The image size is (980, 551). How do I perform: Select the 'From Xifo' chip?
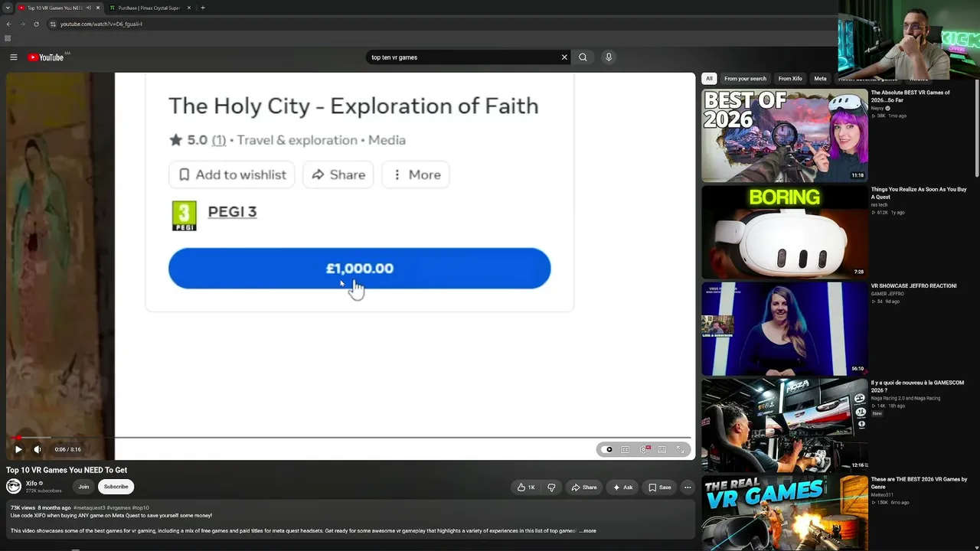(x=790, y=79)
